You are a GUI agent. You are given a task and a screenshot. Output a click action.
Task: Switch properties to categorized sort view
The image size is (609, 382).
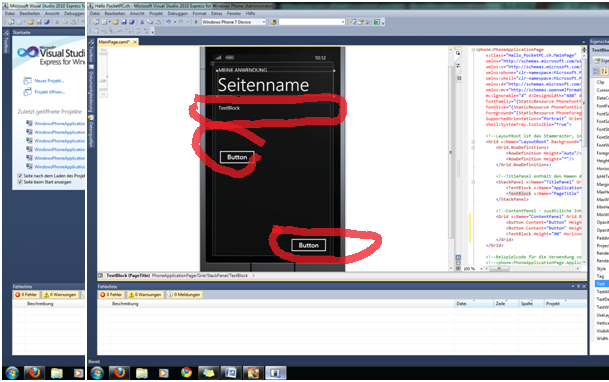(596, 71)
